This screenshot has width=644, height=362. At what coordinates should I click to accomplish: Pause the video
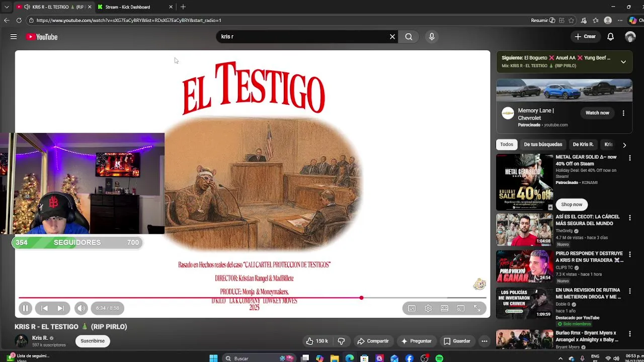coord(25,308)
